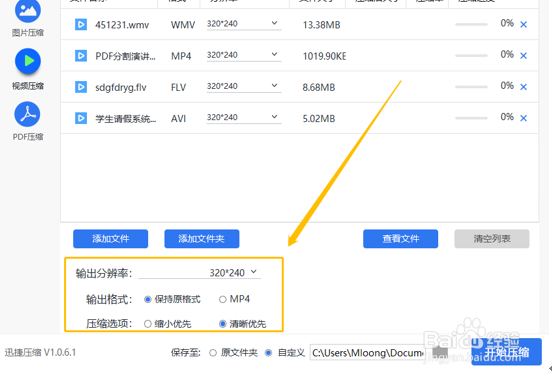Open the 图片压缩 image compression icon
The width and height of the screenshot is (552, 377).
pos(28,11)
